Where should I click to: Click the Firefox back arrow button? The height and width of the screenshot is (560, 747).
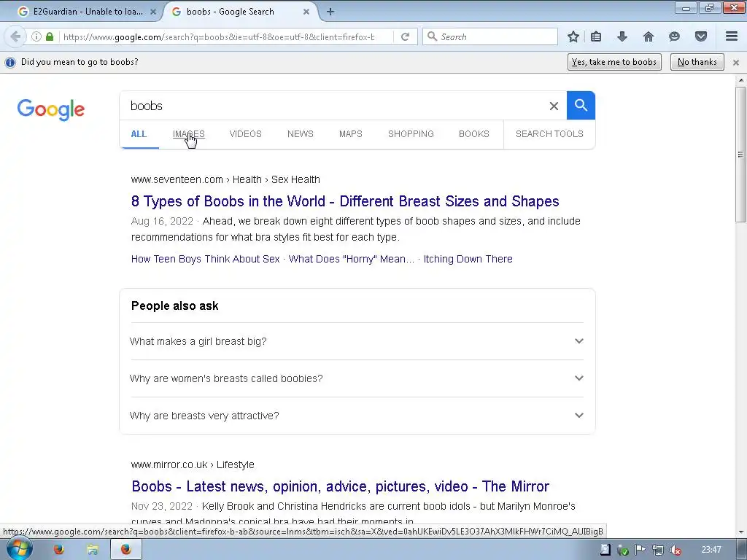coord(15,36)
